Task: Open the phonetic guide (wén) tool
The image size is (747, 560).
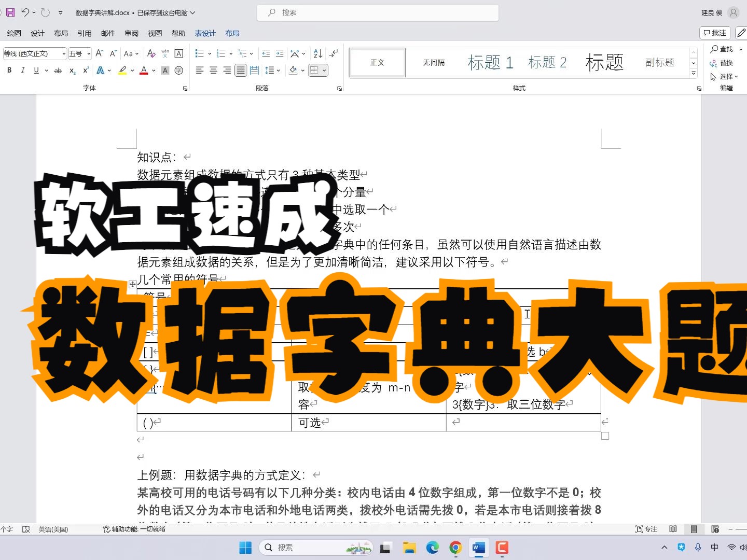Action: 165,53
